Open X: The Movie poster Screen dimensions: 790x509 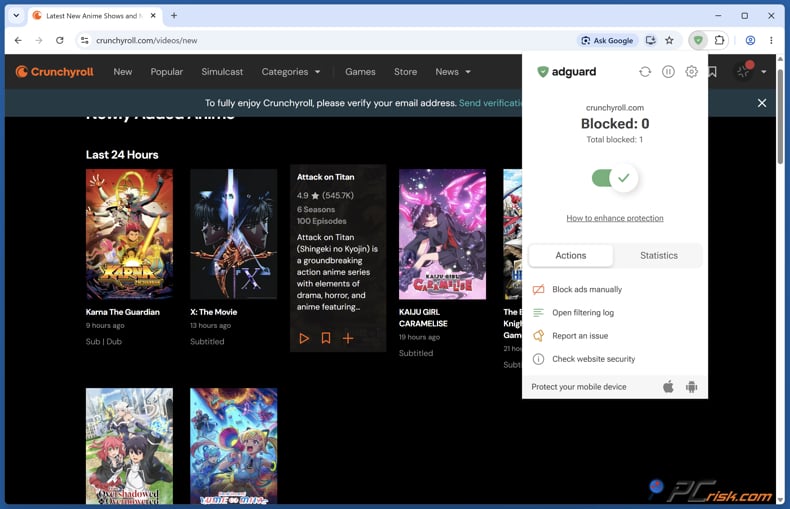coord(233,234)
